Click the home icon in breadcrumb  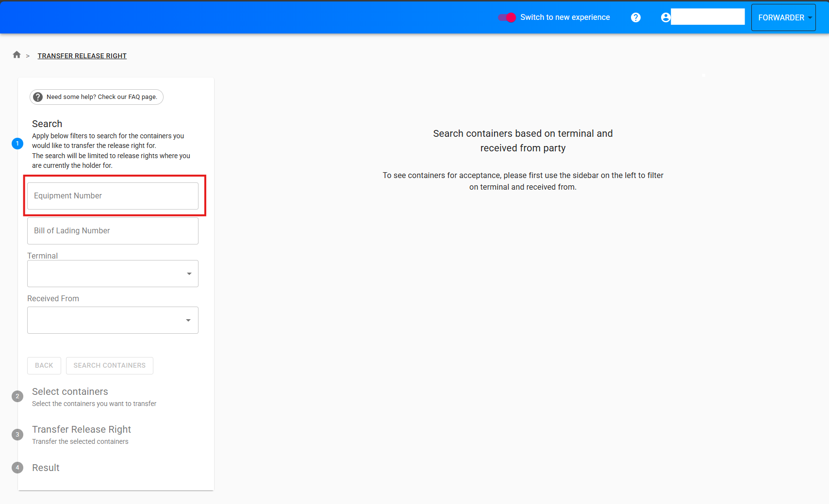17,55
